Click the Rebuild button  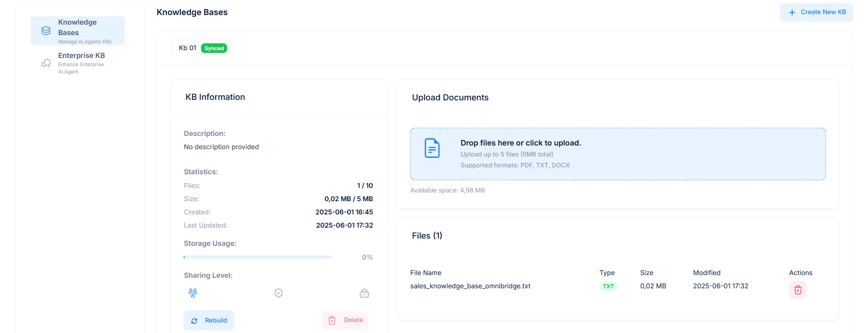209,320
